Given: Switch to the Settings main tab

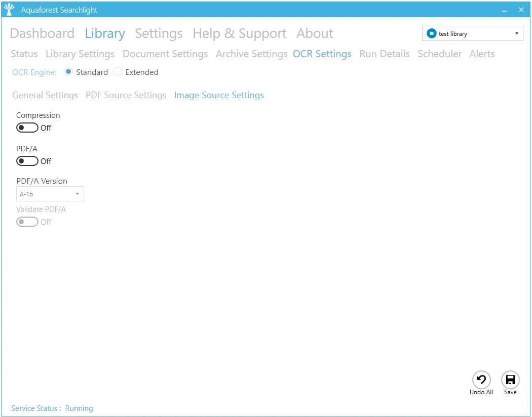Looking at the screenshot, I should point(159,33).
